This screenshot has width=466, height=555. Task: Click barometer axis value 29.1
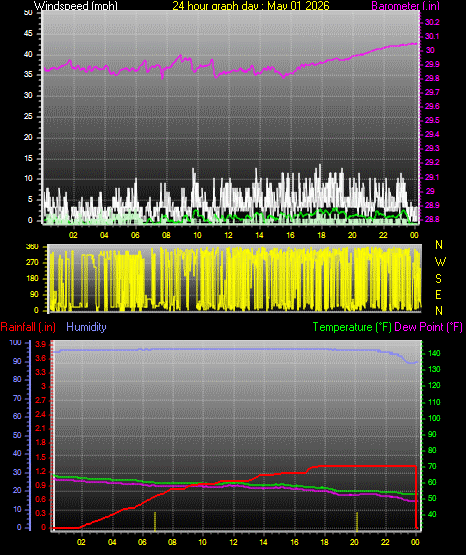[432, 177]
